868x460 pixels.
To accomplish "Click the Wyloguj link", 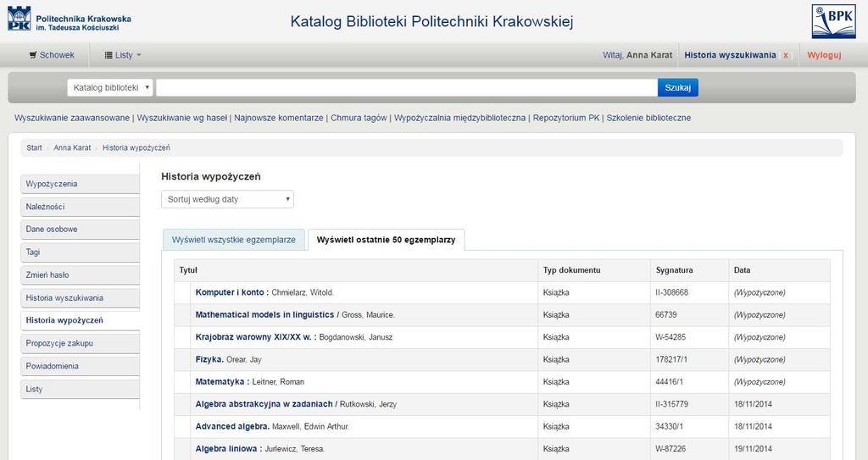I will click(824, 55).
